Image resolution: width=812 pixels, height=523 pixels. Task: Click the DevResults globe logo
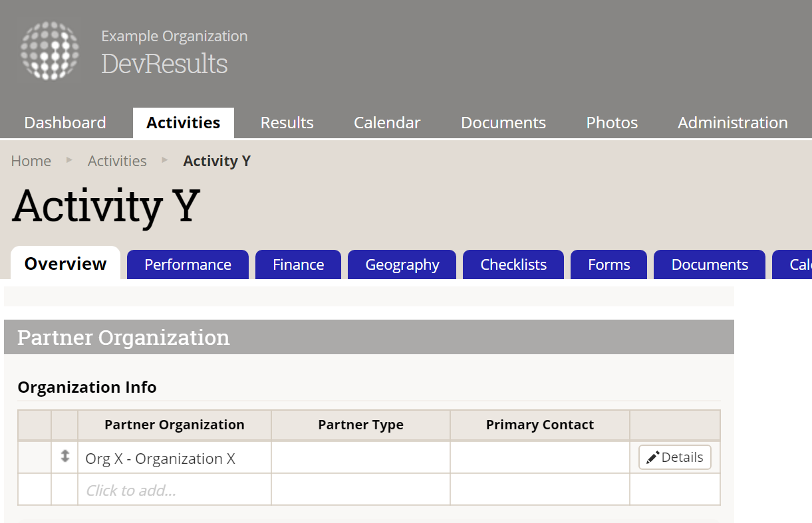[50, 51]
